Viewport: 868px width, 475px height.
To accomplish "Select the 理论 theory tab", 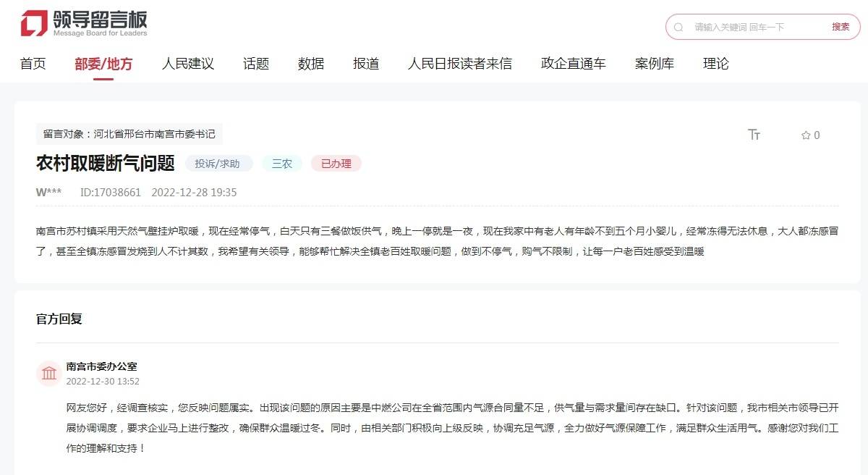I will [x=716, y=64].
